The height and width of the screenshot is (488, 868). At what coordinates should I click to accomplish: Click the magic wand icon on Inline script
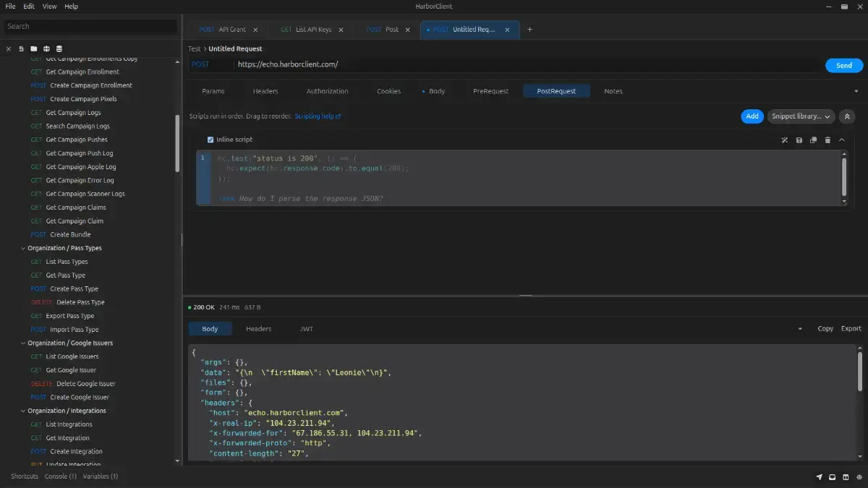785,140
